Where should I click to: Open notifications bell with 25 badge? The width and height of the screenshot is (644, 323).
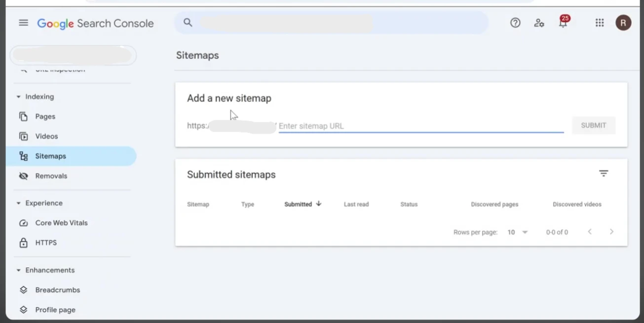563,23
